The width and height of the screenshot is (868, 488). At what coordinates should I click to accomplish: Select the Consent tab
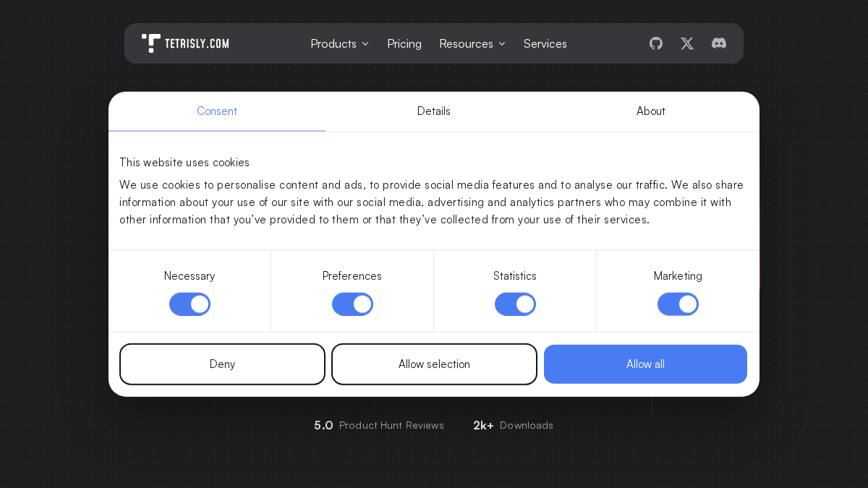coord(217,111)
